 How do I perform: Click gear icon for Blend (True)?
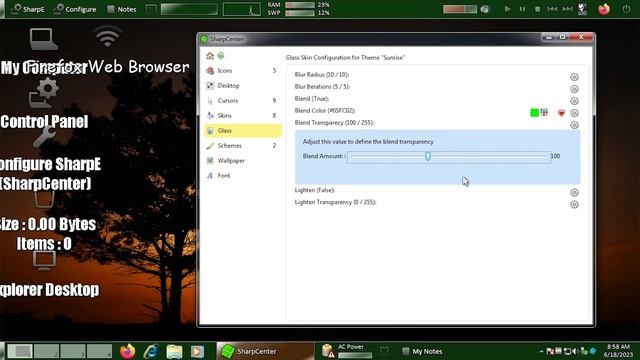(574, 101)
